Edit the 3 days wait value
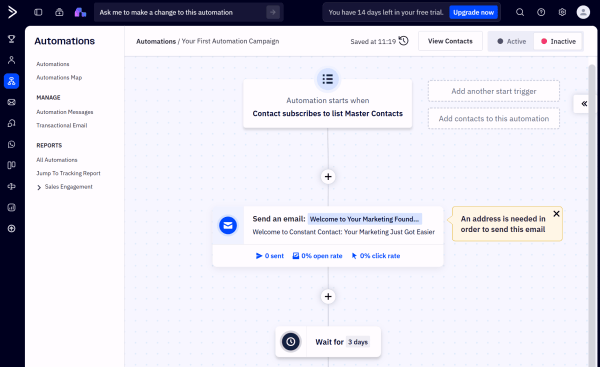The height and width of the screenshot is (367, 600). (358, 342)
